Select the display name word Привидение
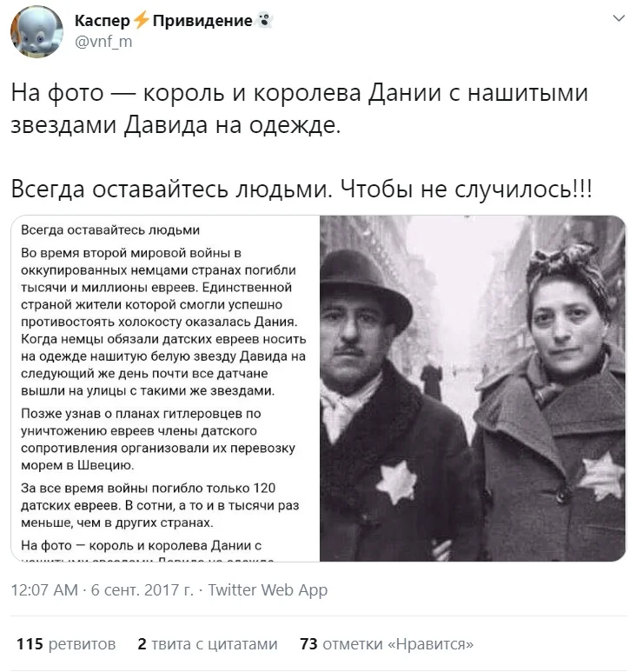Viewport: 642px width, 672px height. 202,20
